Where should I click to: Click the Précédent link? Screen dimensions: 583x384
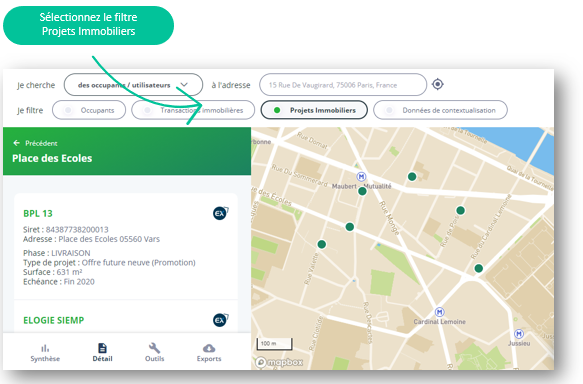coord(41,143)
